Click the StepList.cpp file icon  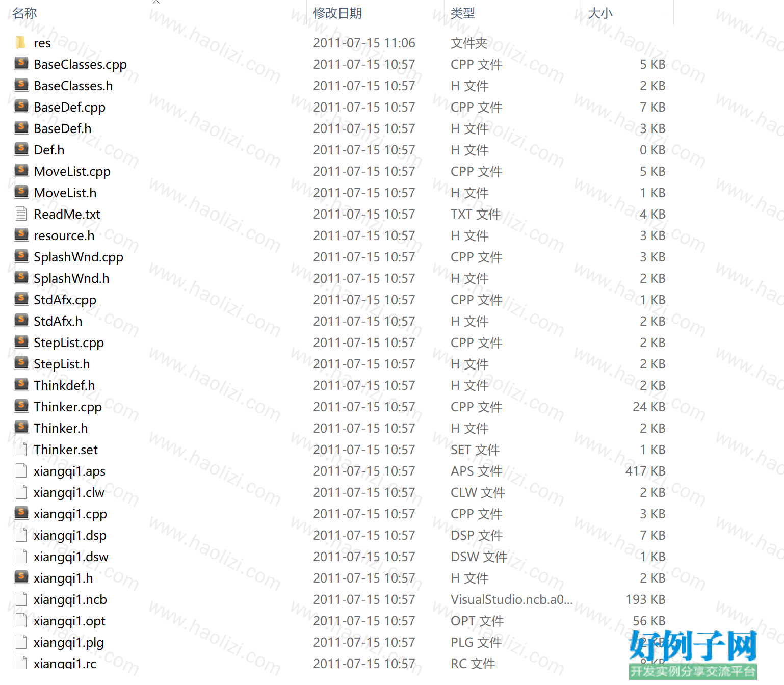point(21,342)
